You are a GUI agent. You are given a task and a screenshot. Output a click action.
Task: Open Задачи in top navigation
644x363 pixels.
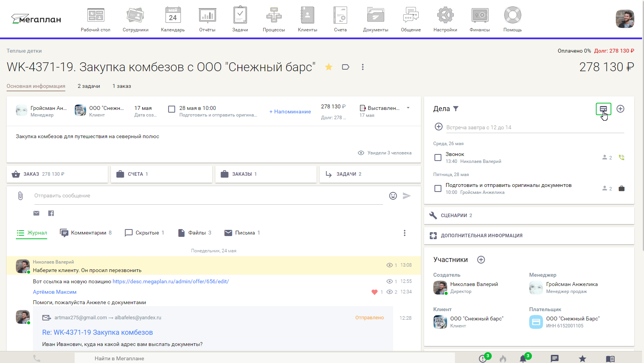tap(240, 19)
